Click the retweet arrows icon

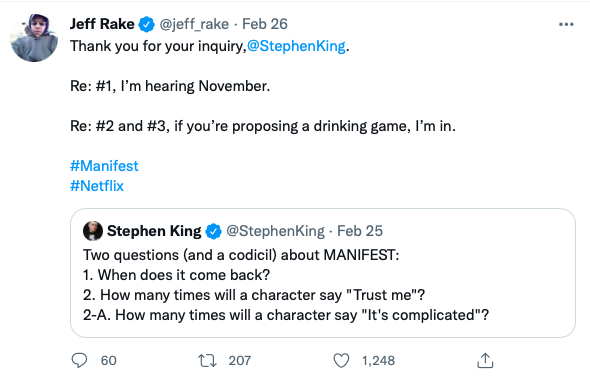208,361
